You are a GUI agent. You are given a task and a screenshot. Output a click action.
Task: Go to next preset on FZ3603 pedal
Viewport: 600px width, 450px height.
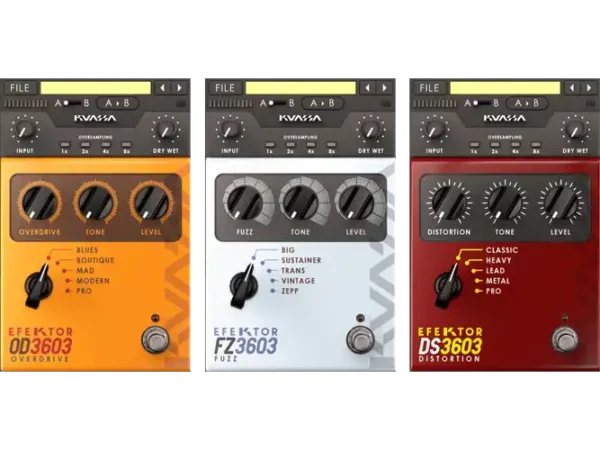tap(385, 88)
